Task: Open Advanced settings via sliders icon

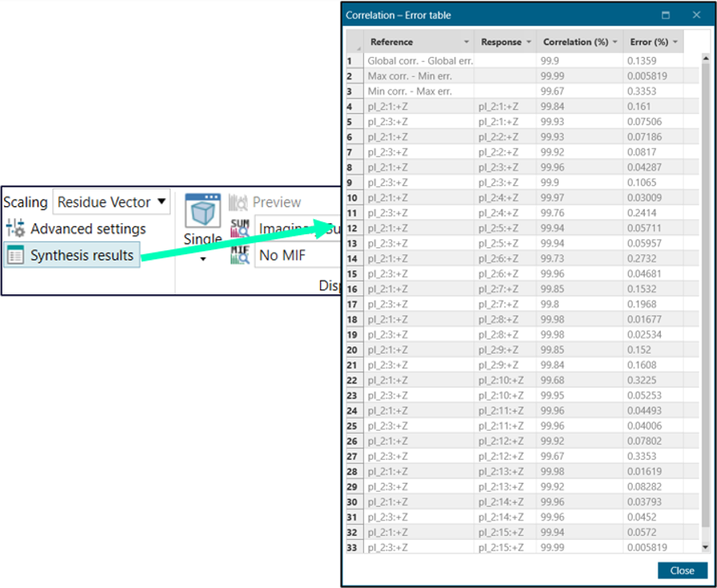Action: click(15, 229)
